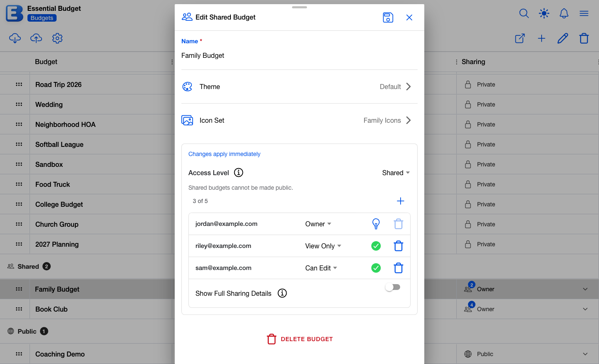Screen dimensions: 599x364
Task: Click the cloud upload icon
Action: click(36, 38)
